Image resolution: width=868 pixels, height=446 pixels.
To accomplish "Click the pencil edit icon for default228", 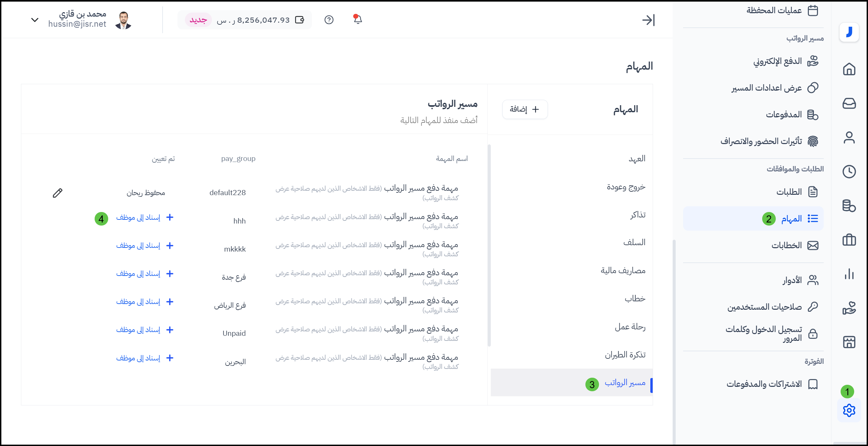I will (57, 193).
